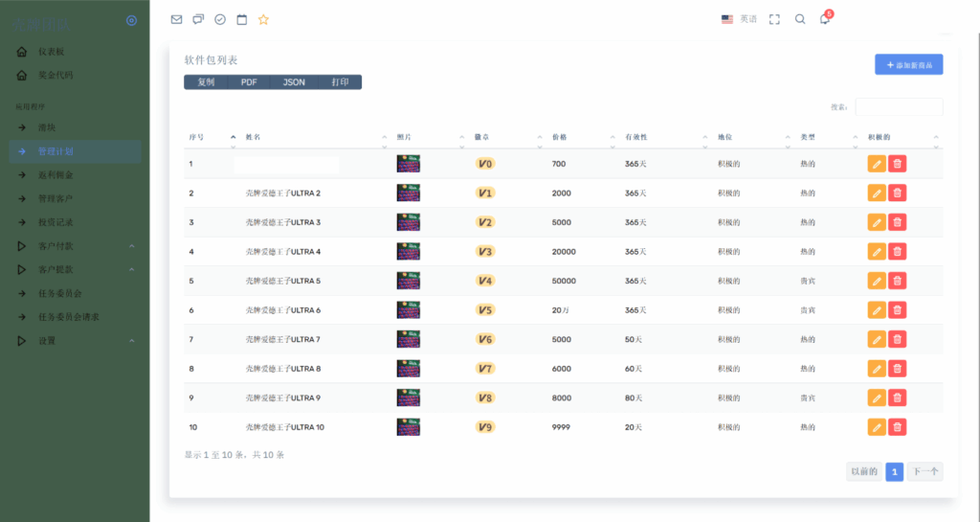Image resolution: width=980 pixels, height=522 pixels.
Task: Edit the ULTRA 2 package row
Action: [877, 193]
